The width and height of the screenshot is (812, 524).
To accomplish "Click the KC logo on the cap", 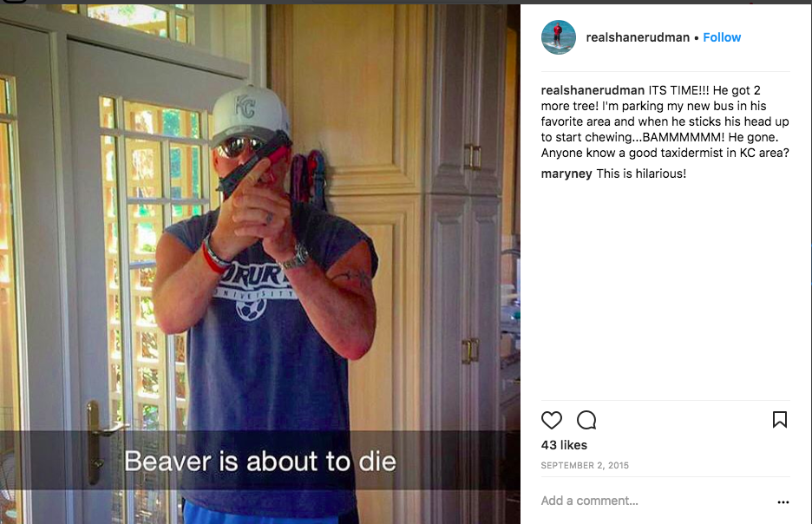I will tap(245, 106).
